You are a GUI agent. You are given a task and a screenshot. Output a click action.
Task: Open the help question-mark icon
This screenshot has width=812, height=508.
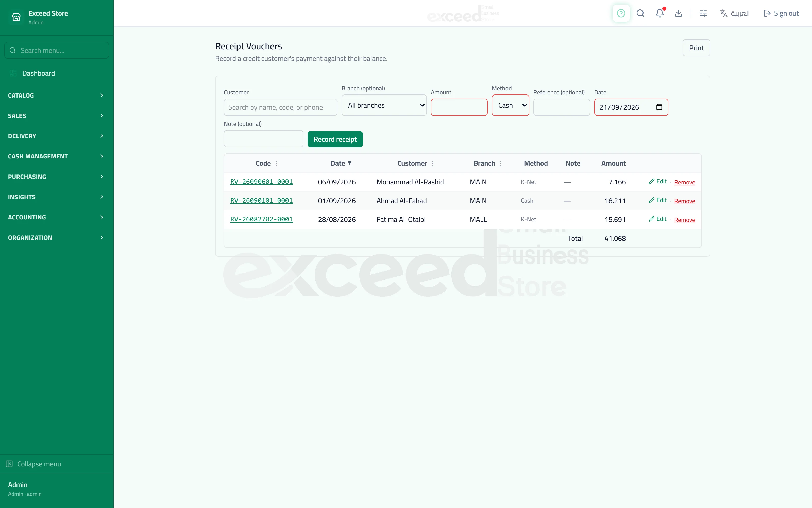point(621,13)
